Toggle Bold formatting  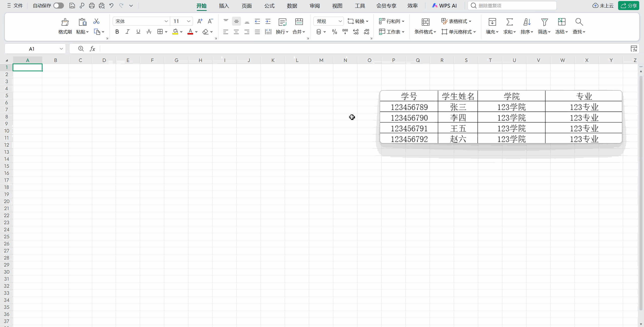117,32
